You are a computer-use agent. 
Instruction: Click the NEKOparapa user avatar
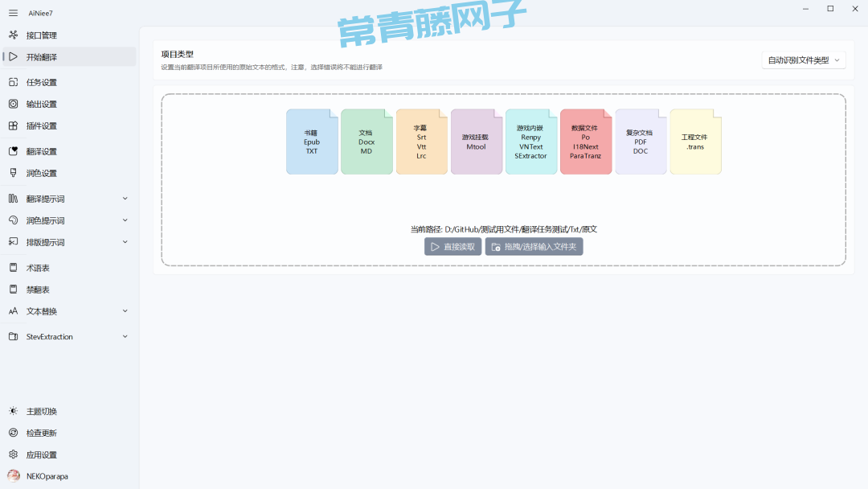pos(14,476)
